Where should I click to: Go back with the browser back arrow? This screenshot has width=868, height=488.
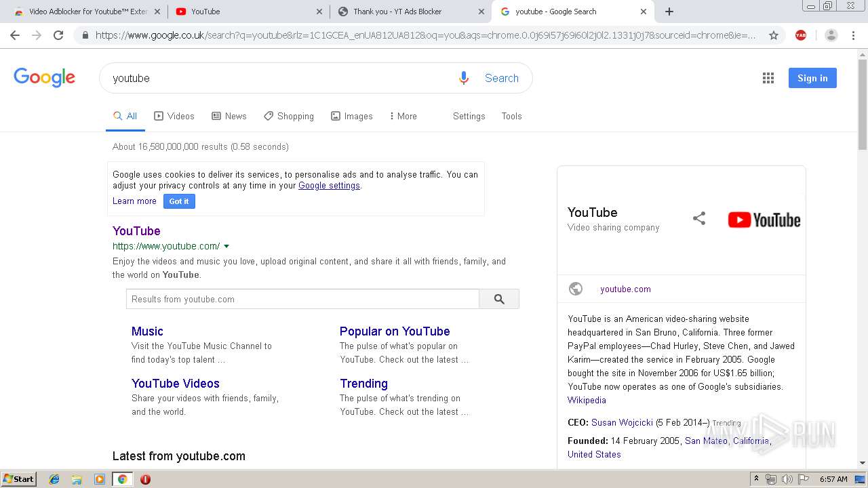click(x=15, y=35)
